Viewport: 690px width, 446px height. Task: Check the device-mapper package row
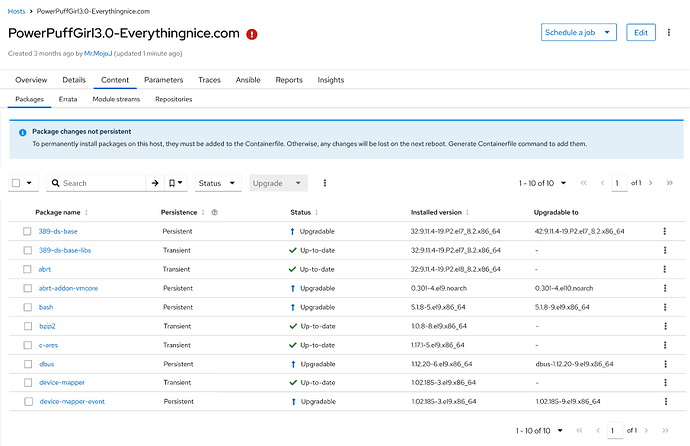point(28,383)
